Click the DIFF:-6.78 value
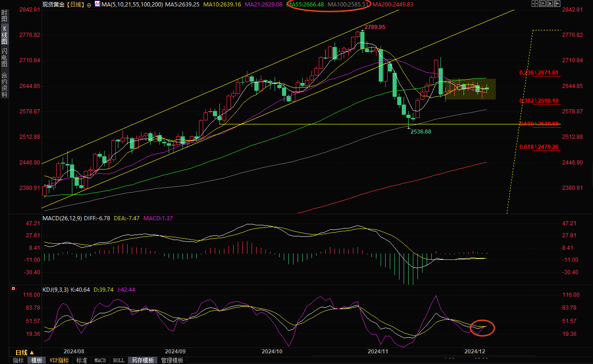This screenshot has height=364, width=593. pyautogui.click(x=97, y=218)
